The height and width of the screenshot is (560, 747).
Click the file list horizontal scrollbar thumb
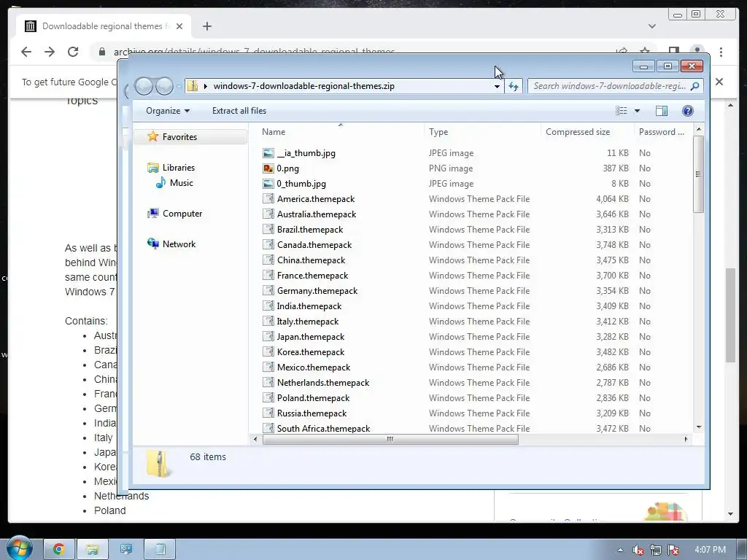click(390, 439)
